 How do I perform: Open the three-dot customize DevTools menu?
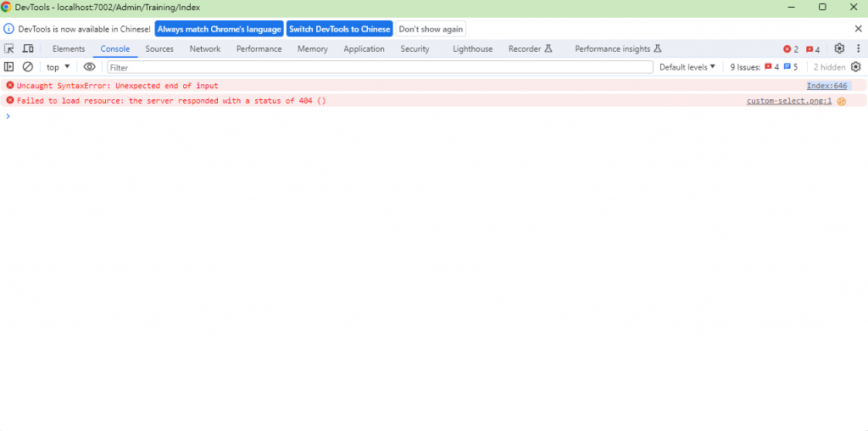coord(858,48)
